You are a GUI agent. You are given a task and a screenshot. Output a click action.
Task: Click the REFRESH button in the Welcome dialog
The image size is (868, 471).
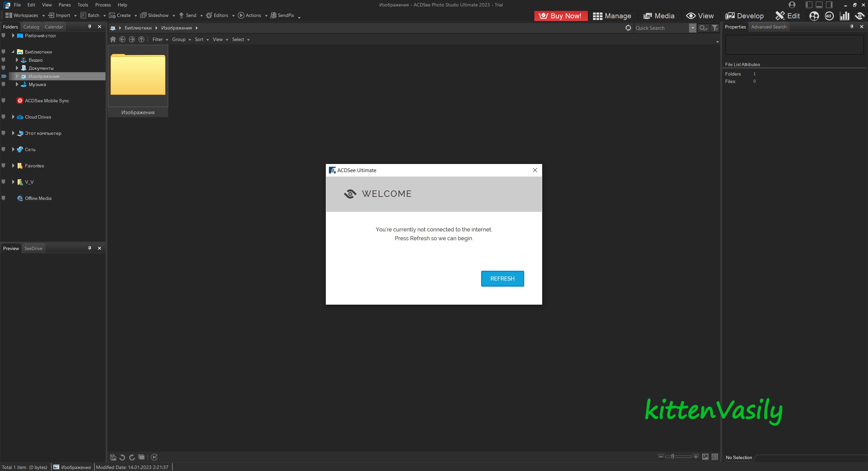[x=502, y=279]
